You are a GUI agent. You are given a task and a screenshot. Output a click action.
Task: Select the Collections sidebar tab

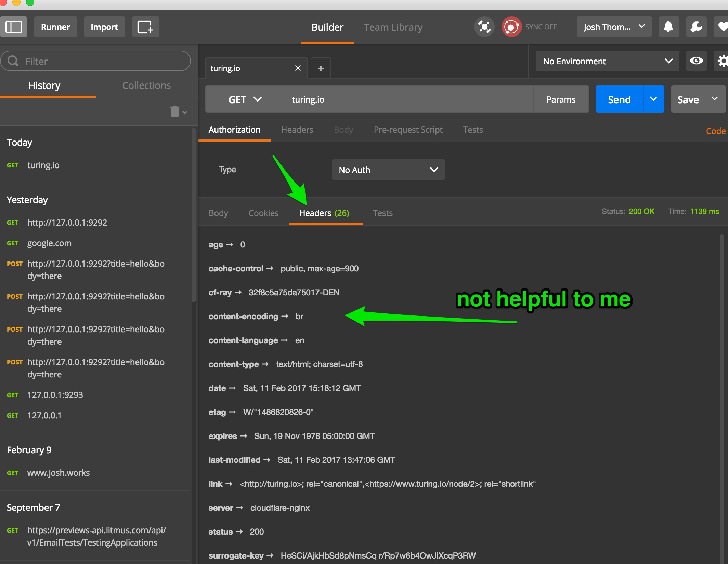click(x=146, y=85)
